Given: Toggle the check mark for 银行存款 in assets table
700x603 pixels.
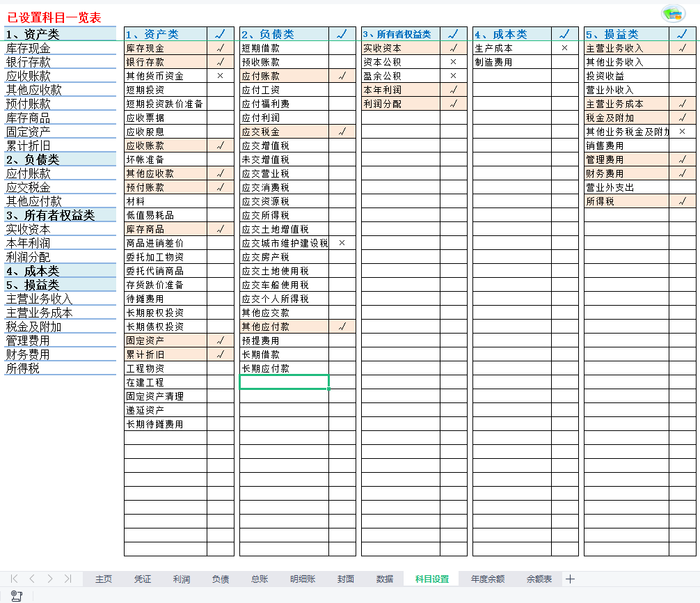Looking at the screenshot, I should click(220, 62).
